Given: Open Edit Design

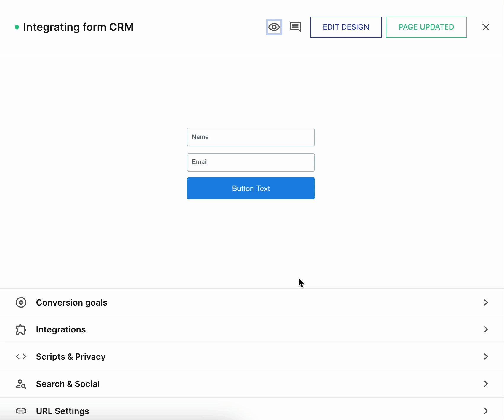Looking at the screenshot, I should pyautogui.click(x=346, y=27).
